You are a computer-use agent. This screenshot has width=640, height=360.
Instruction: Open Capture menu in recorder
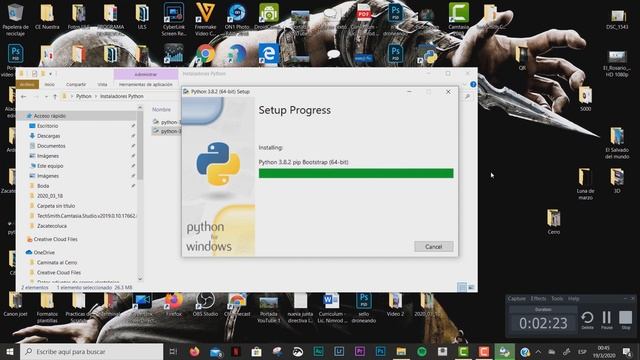(x=516, y=299)
